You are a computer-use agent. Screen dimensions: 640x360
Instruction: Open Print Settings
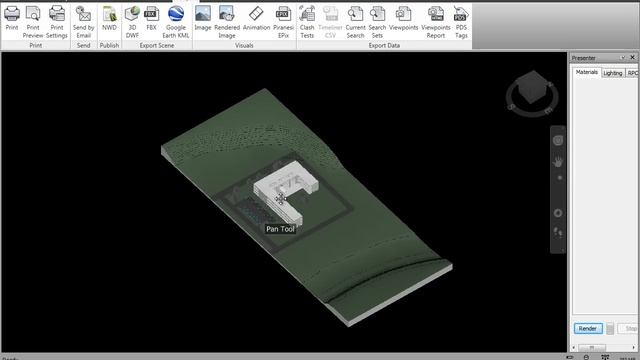coord(57,22)
